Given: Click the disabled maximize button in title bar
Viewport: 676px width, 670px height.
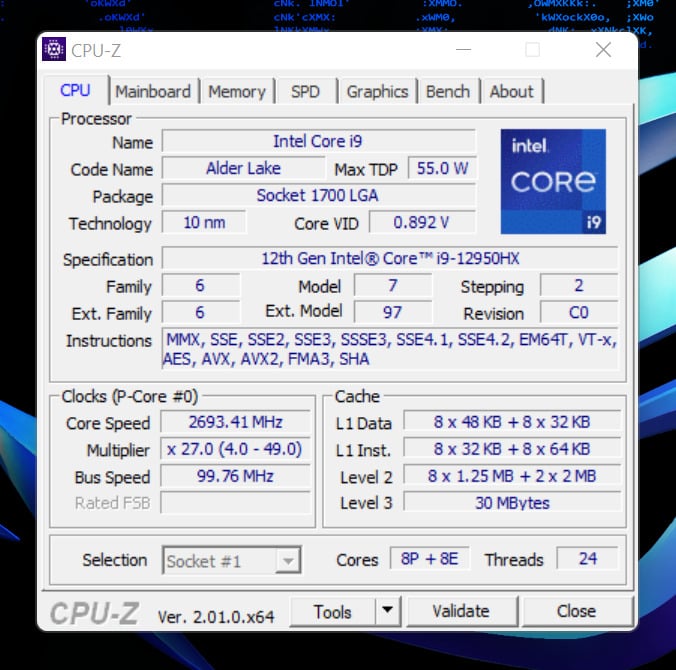Looking at the screenshot, I should [x=533, y=50].
